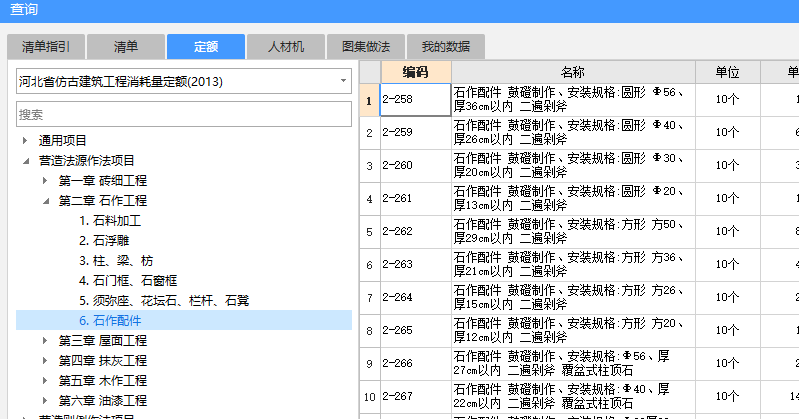Click name cell Φ40 厚22cm 覆盆式柱顶石
The image size is (799, 419).
tap(573, 397)
